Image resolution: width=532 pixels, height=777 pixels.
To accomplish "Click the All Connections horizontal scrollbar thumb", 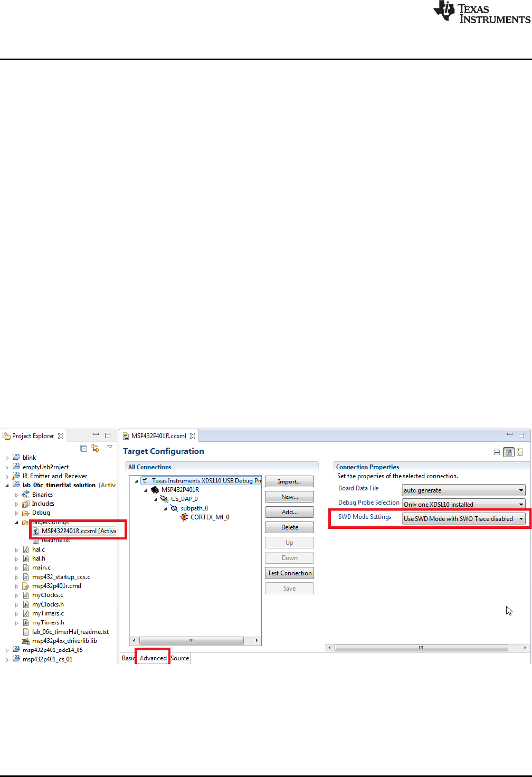I will pos(192,640).
